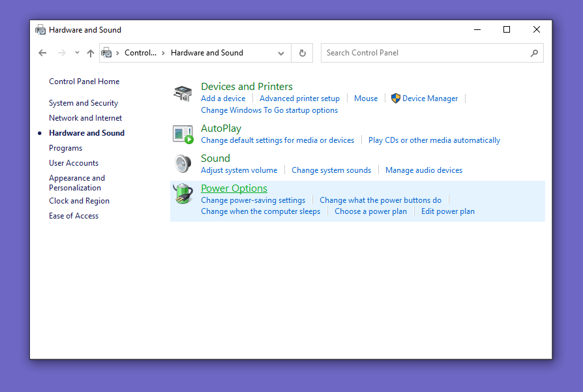Close the Hardware and Sound window
Image resolution: width=583 pixels, height=392 pixels.
537,29
